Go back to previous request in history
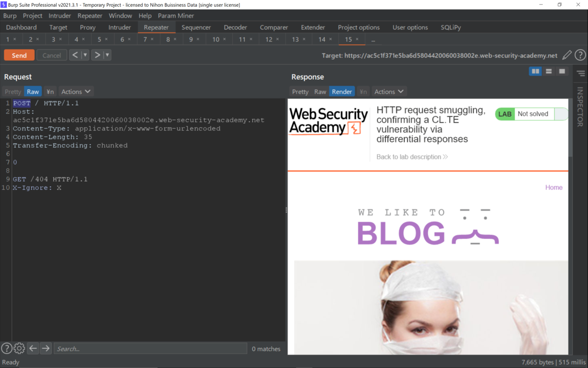 (x=75, y=55)
